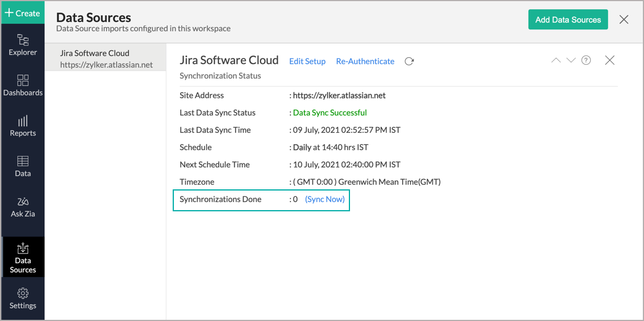Viewport: 644px width, 321px height.
Task: Select Jira Software Cloud data source entry
Action: pyautogui.click(x=106, y=59)
